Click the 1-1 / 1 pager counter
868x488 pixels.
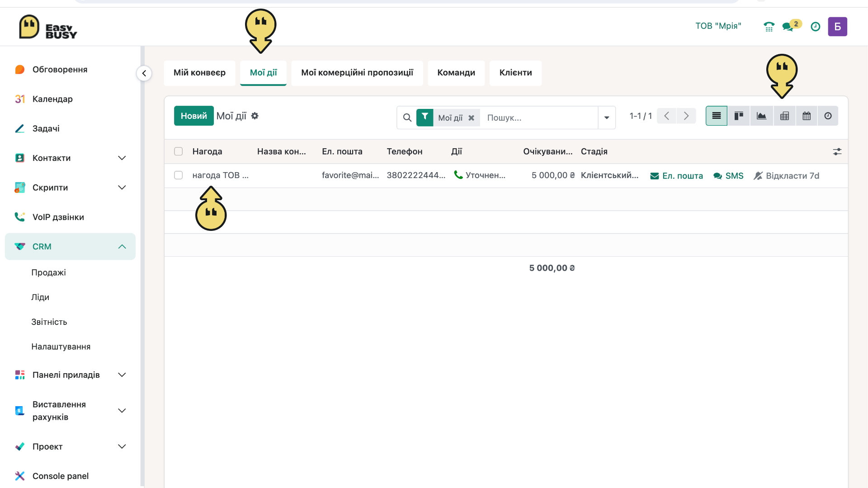pos(641,116)
